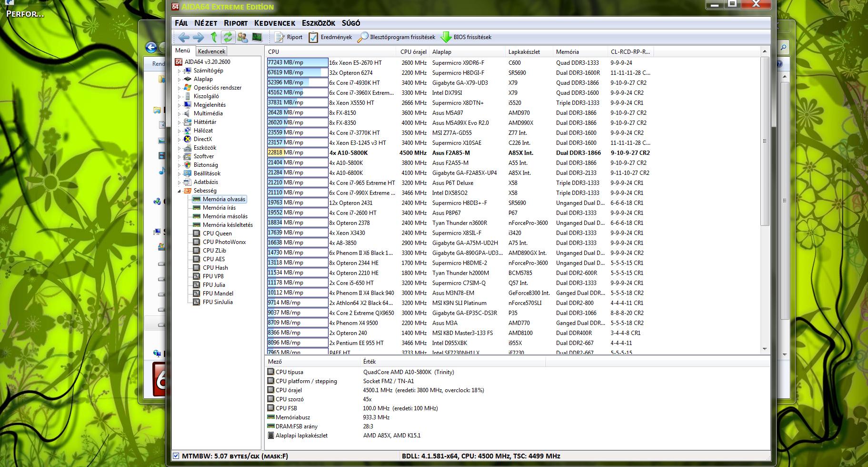
Task: Click the green up-level arrow icon
Action: (x=214, y=37)
